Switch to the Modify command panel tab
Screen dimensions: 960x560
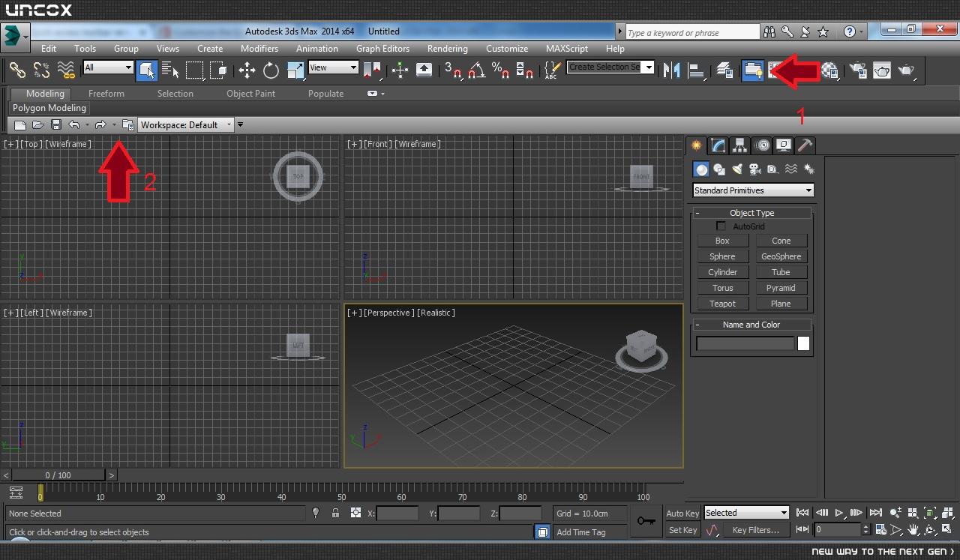click(718, 145)
